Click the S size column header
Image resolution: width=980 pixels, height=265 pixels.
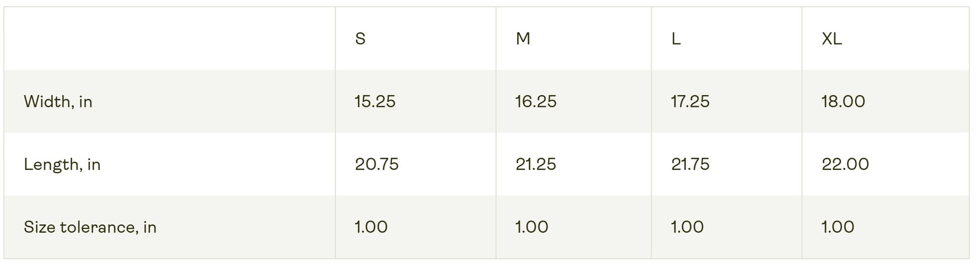(x=360, y=39)
